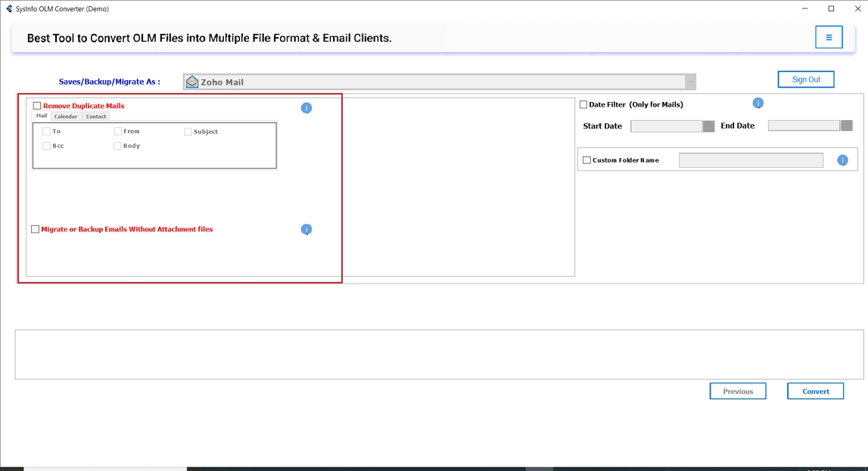The image size is (868, 471).
Task: Click info icon beside Migrate Without Attachment
Action: tap(306, 229)
